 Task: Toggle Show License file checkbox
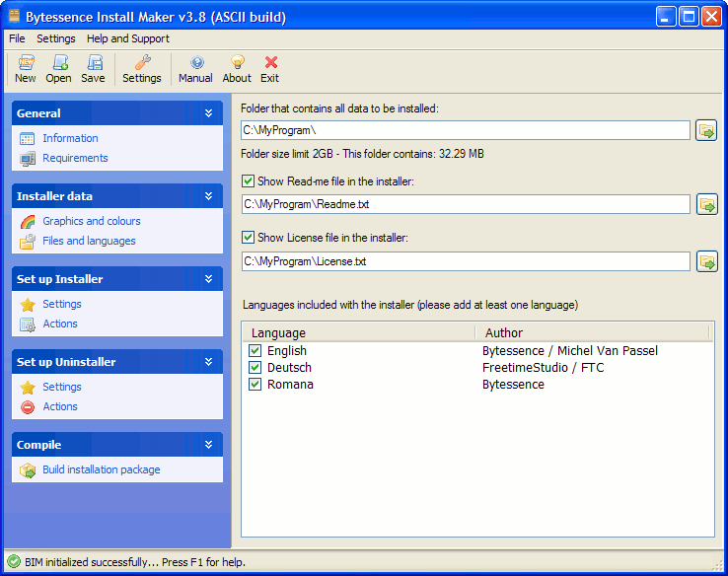249,238
